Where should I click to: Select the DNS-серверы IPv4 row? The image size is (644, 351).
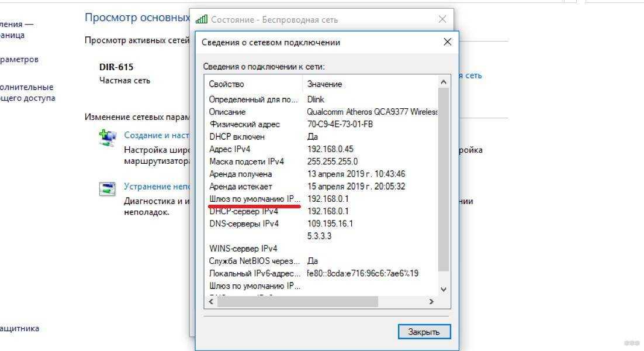click(244, 223)
